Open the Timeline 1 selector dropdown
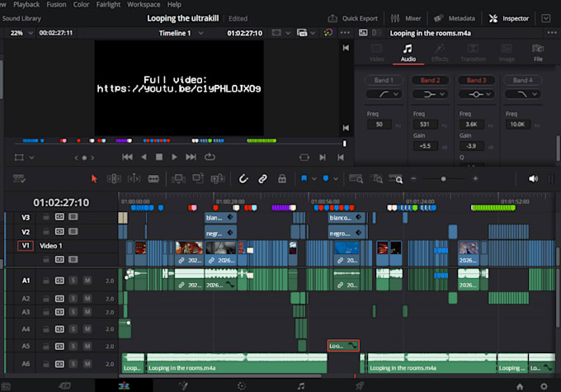561x392 pixels. tap(181, 33)
